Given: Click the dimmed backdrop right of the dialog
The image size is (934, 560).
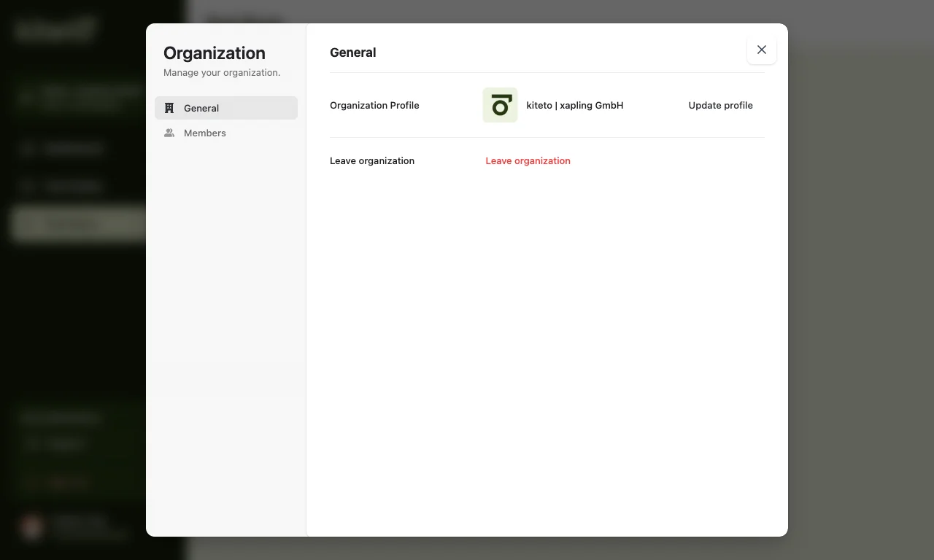Looking at the screenshot, I should click(861, 292).
